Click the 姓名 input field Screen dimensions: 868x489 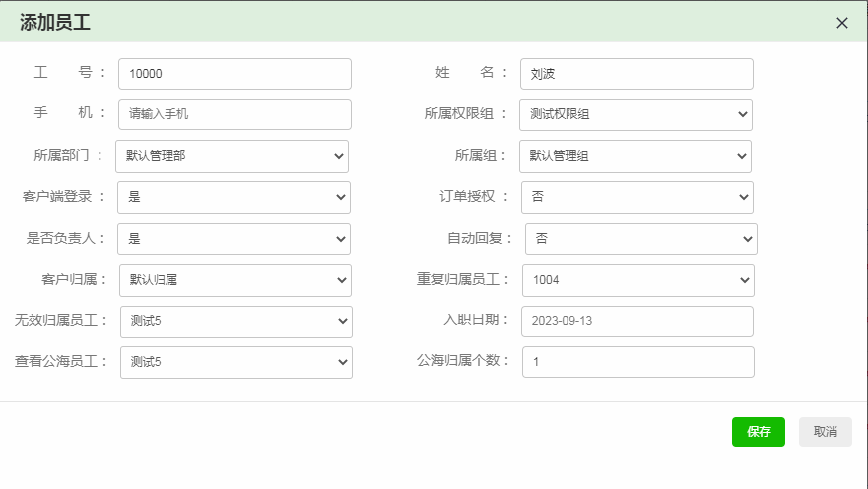click(635, 74)
